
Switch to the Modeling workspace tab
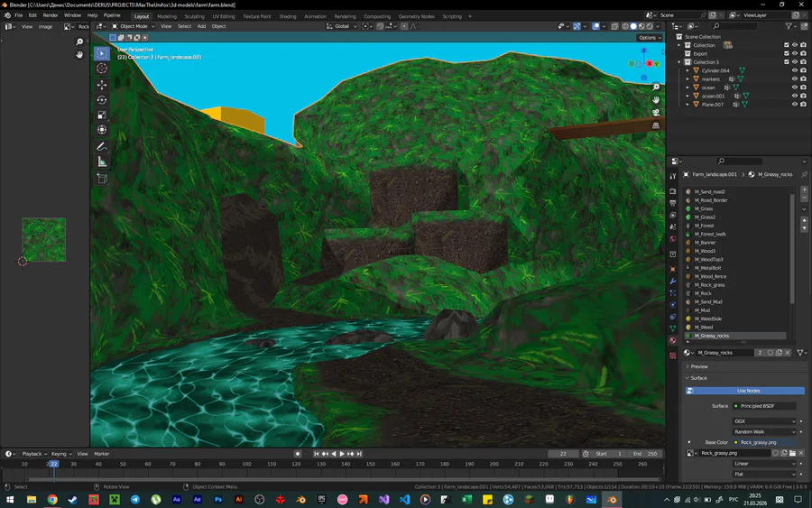167,16
